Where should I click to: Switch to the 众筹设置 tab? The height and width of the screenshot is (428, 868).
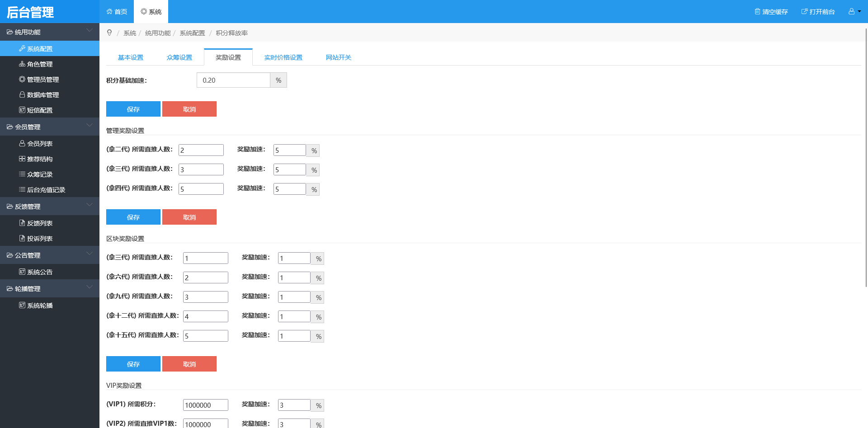(x=179, y=57)
